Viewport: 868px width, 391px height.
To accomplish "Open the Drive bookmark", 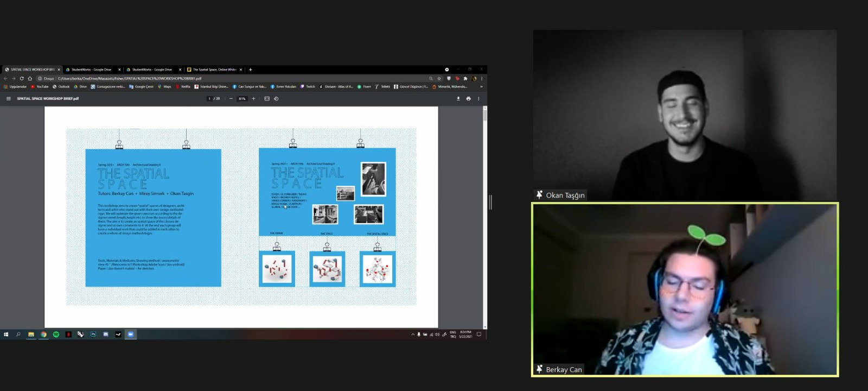I will pyautogui.click(x=80, y=86).
